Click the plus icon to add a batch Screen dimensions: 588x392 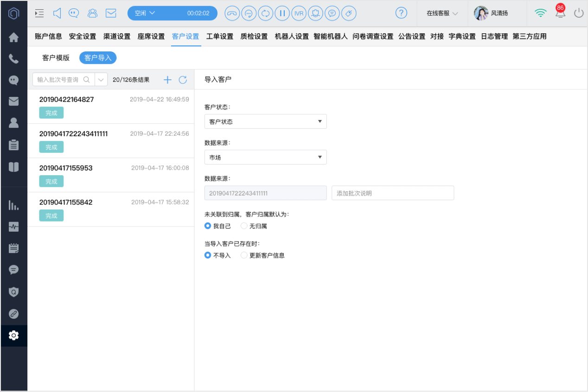167,80
